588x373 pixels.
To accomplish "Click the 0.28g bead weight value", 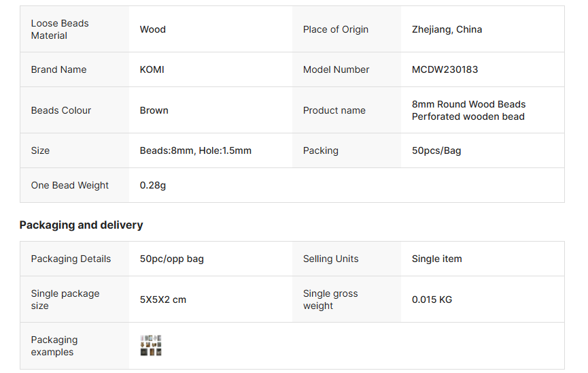I will pyautogui.click(x=152, y=185).
